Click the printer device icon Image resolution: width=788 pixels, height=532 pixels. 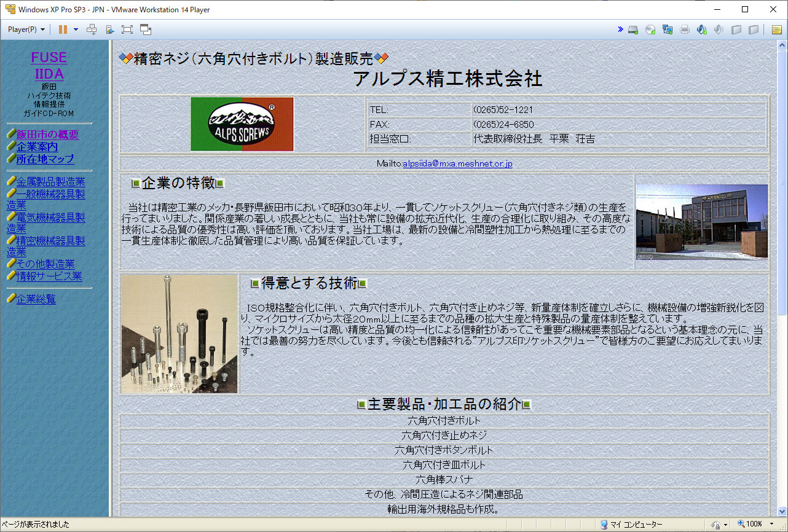click(x=685, y=29)
